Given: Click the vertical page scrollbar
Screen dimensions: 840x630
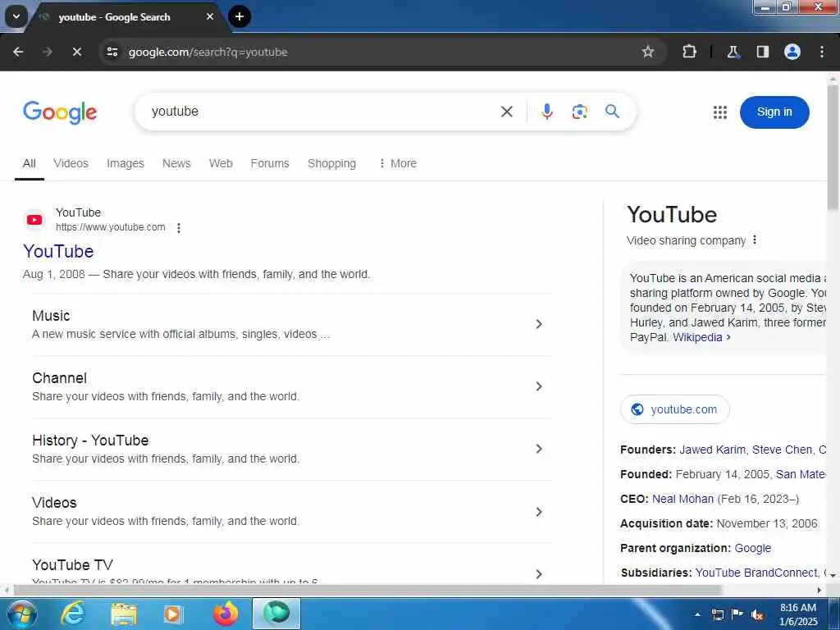Looking at the screenshot, I should click(833, 148).
